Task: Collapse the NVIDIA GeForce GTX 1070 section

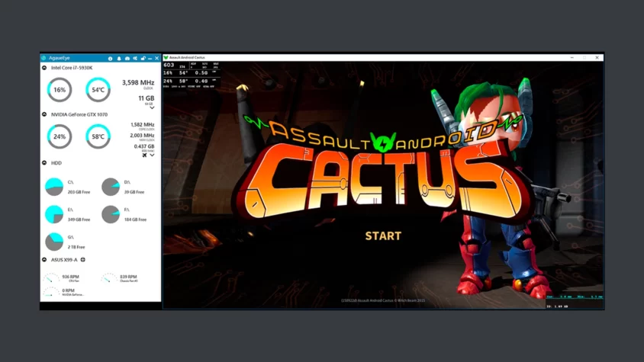Action: point(44,114)
